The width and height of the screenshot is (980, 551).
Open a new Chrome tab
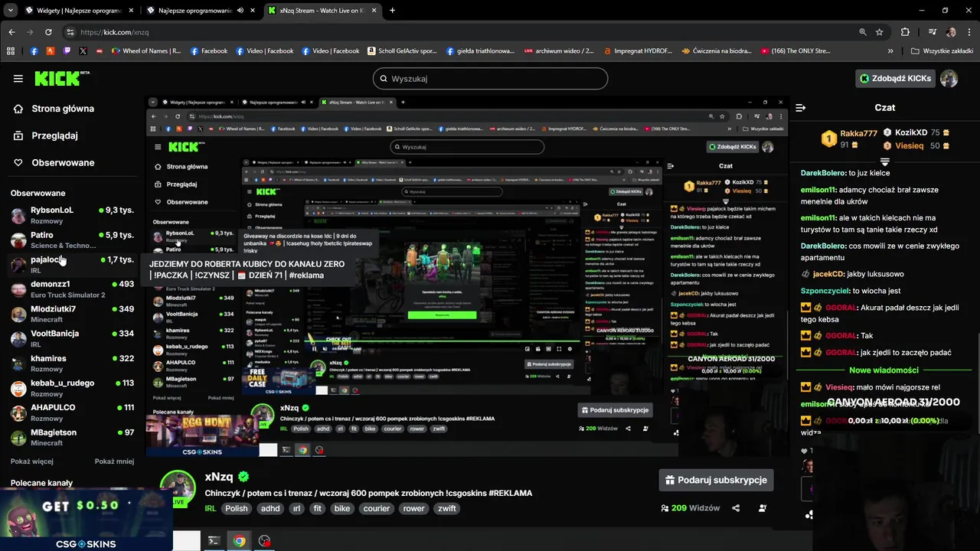(392, 11)
